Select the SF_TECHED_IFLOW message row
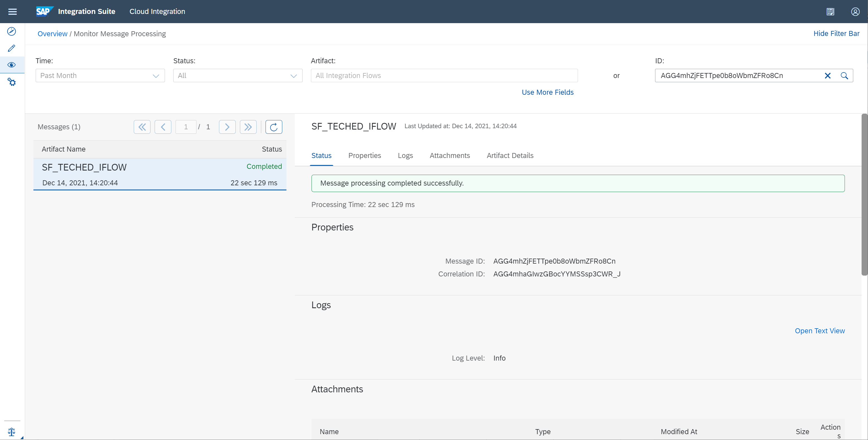Viewport: 868px width, 440px height. point(160,174)
